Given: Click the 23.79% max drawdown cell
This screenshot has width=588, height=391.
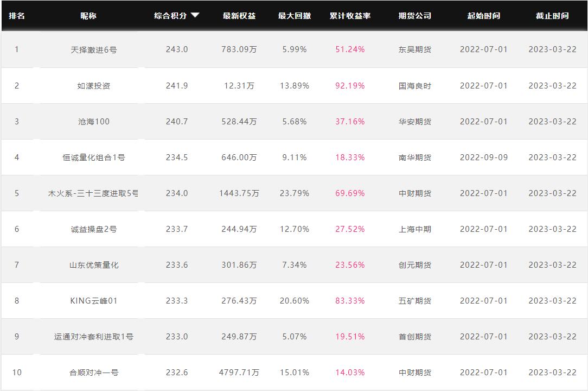Looking at the screenshot, I should pos(295,193).
